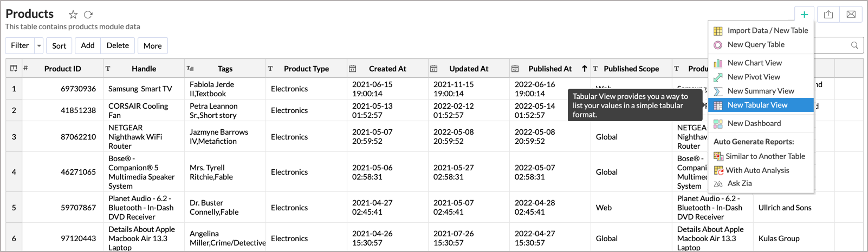Expand the Filter dropdown arrow

click(x=39, y=46)
